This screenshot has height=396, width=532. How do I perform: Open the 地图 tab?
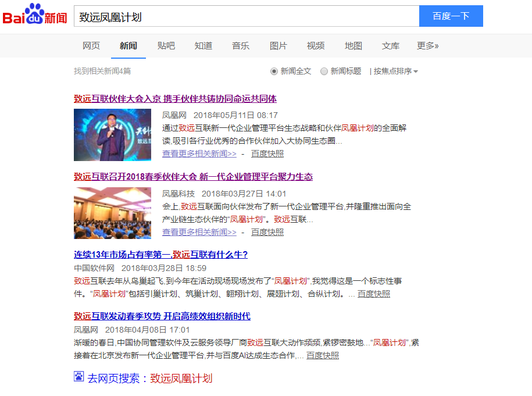[x=353, y=46]
